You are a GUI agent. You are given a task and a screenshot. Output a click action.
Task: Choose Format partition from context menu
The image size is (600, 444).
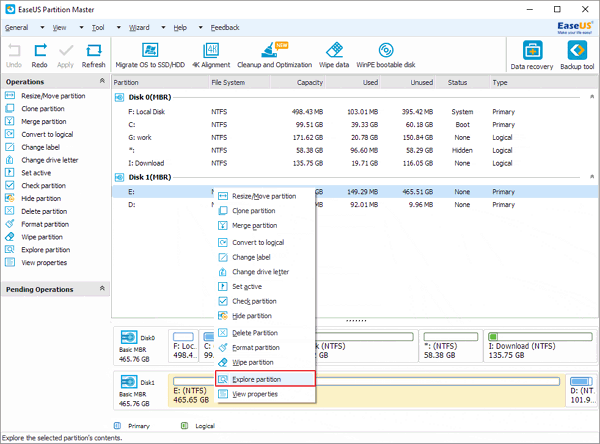265,348
